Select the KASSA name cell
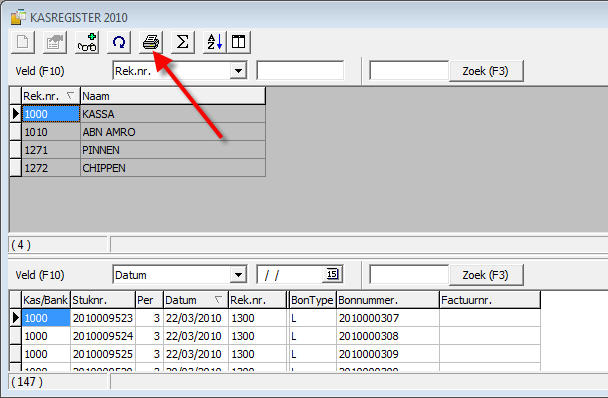 coord(173,114)
